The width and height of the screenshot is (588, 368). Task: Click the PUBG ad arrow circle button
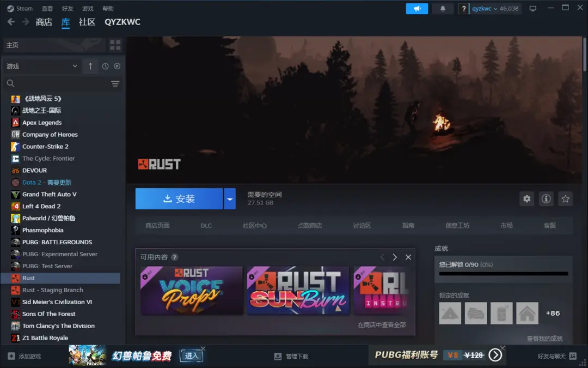(495, 355)
